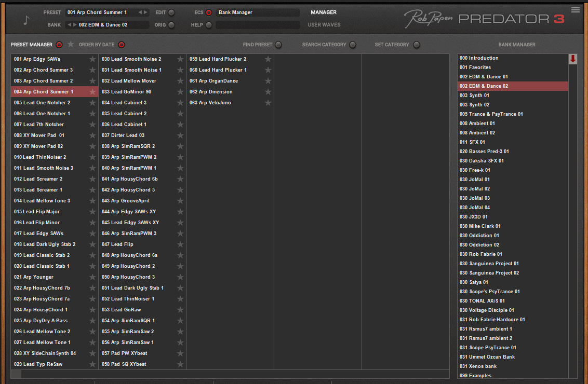The height and width of the screenshot is (384, 588).
Task: Toggle the Preset Manager red button
Action: (x=59, y=45)
